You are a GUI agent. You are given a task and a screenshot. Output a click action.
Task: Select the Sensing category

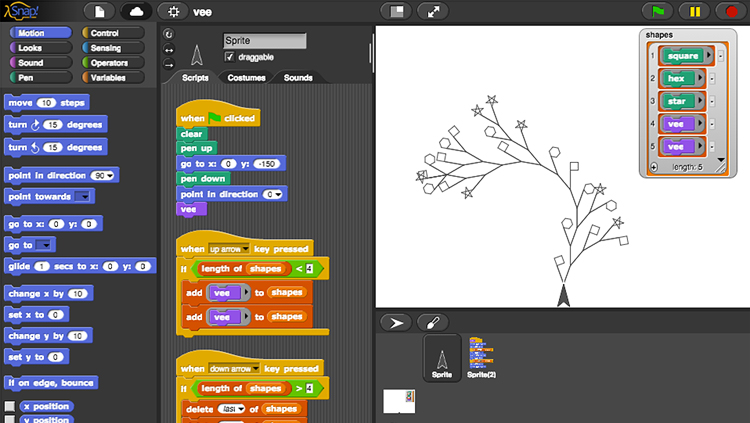(x=113, y=47)
